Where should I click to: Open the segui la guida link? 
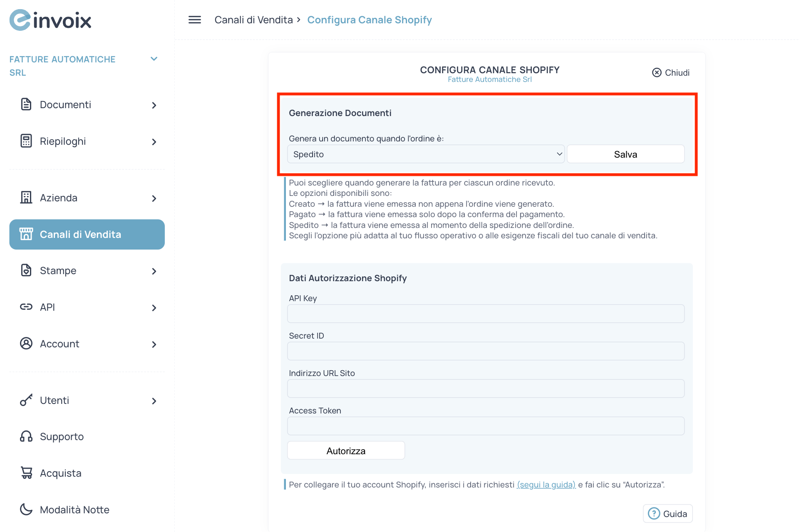(x=546, y=485)
